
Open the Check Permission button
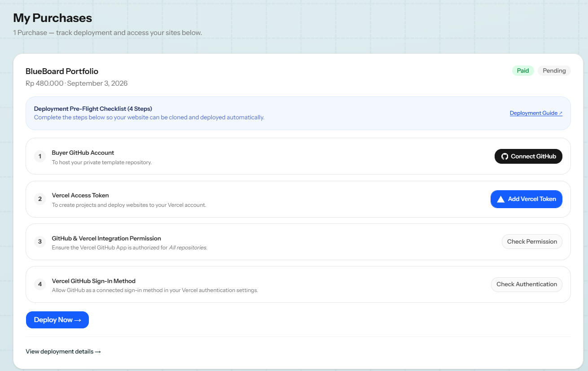click(x=532, y=242)
